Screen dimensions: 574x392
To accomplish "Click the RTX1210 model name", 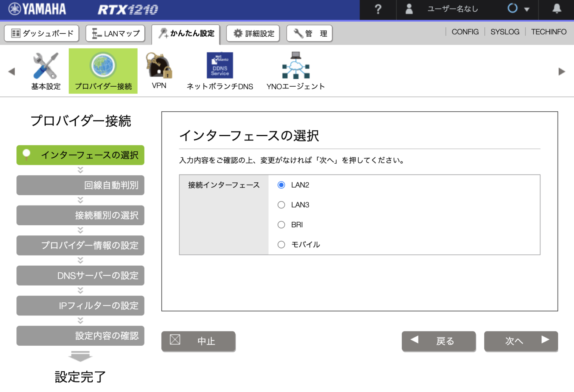I will (x=128, y=9).
